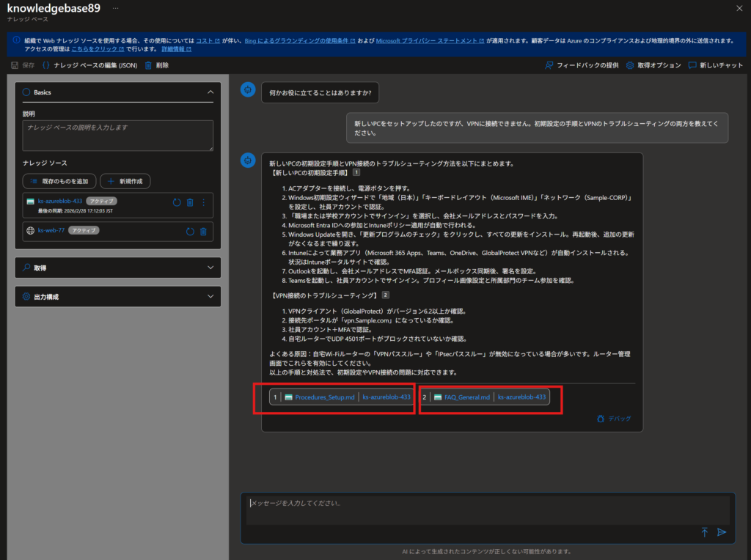Open more options for ks-azureblob-433
The height and width of the screenshot is (560, 751).
(204, 202)
